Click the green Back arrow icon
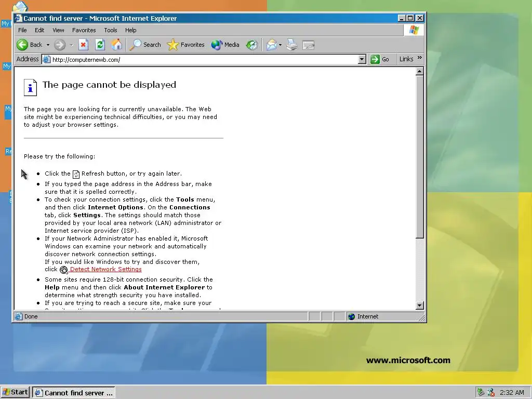The height and width of the screenshot is (399, 532). (x=22, y=45)
